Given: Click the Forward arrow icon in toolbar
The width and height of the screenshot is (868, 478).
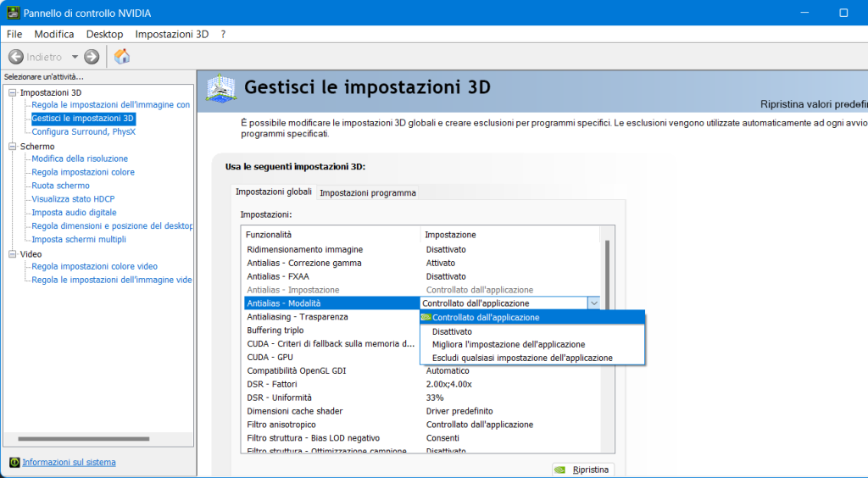Looking at the screenshot, I should (92, 57).
